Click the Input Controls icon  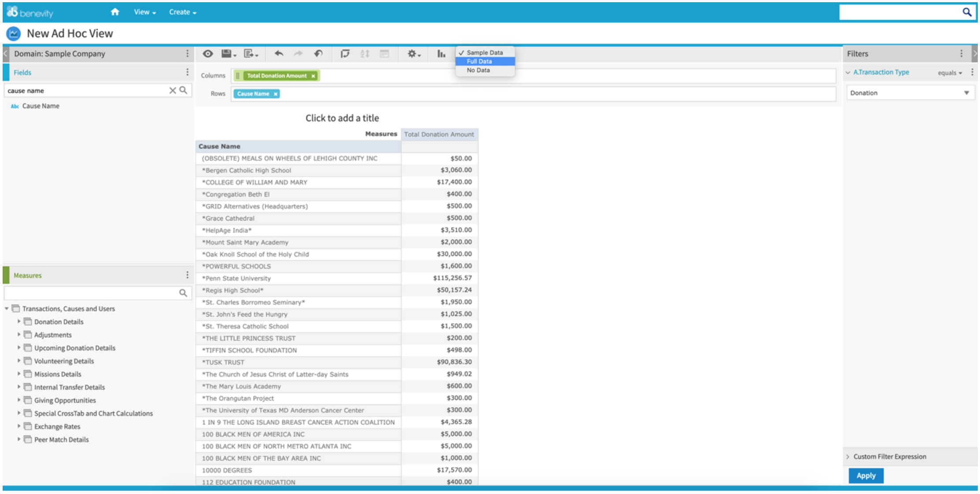pyautogui.click(x=384, y=54)
